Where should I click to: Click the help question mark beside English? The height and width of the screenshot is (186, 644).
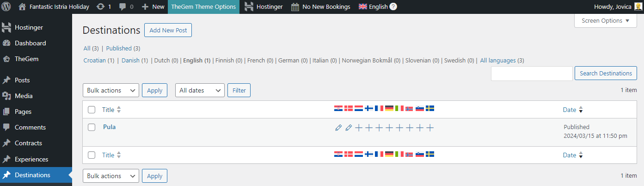pyautogui.click(x=393, y=6)
